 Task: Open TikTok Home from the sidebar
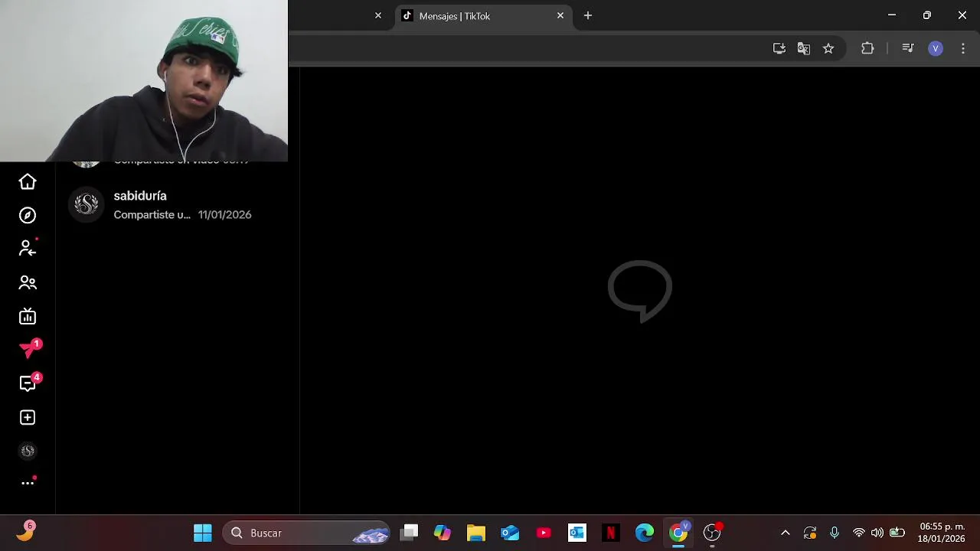(28, 181)
